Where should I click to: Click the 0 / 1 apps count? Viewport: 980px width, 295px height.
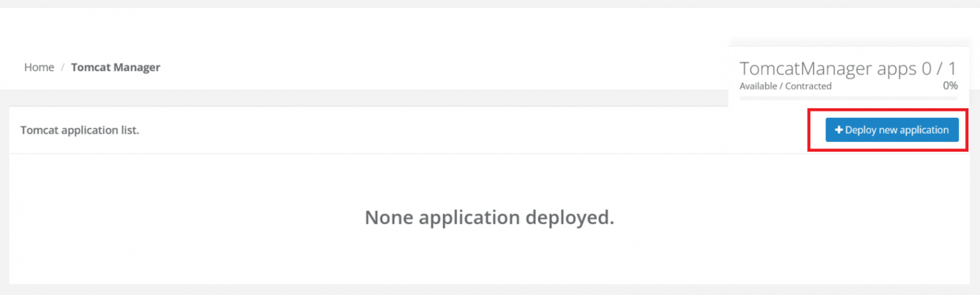point(939,69)
